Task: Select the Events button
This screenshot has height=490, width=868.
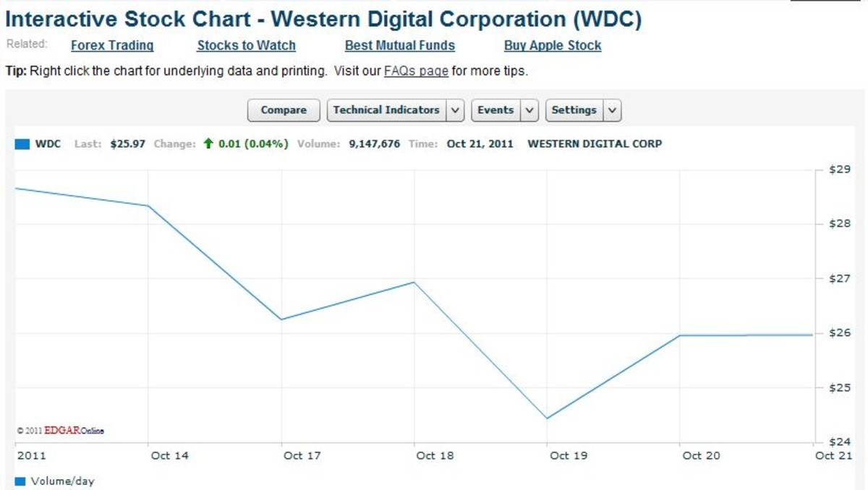Action: pos(495,111)
